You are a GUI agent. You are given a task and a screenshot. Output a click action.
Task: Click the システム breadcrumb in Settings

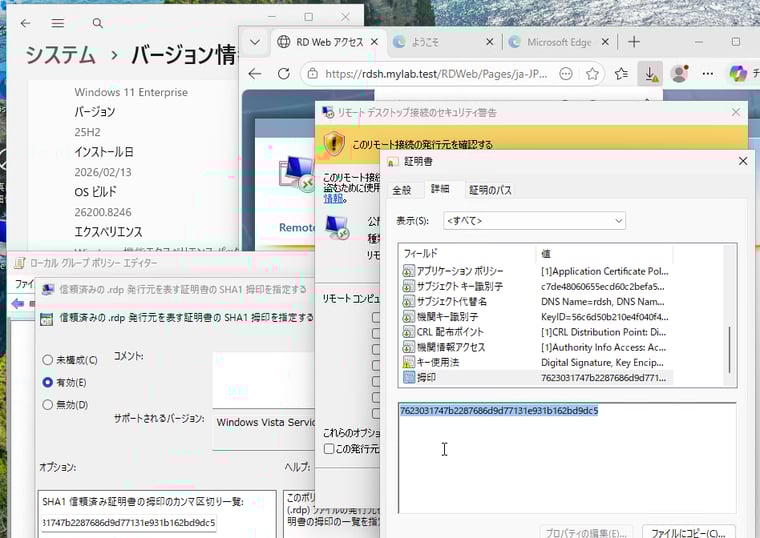(x=60, y=55)
